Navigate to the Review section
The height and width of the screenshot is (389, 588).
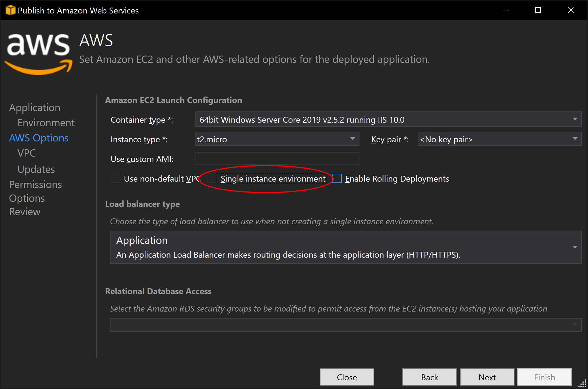(25, 212)
